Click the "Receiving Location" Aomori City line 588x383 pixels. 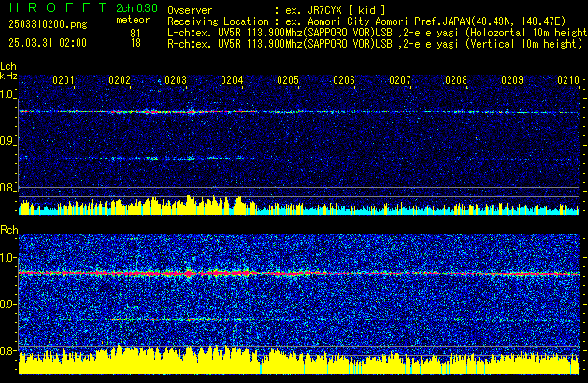click(366, 21)
